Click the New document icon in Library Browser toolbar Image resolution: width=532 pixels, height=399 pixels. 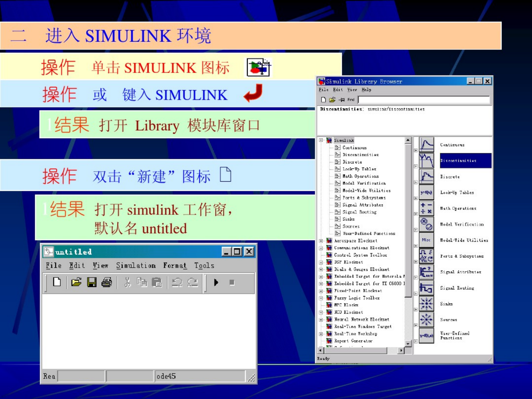[x=323, y=100]
